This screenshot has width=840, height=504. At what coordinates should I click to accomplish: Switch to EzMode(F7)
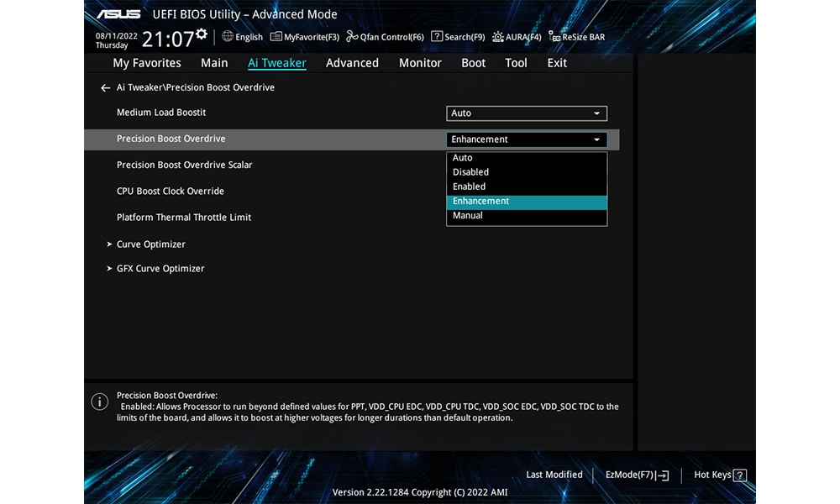point(637,475)
